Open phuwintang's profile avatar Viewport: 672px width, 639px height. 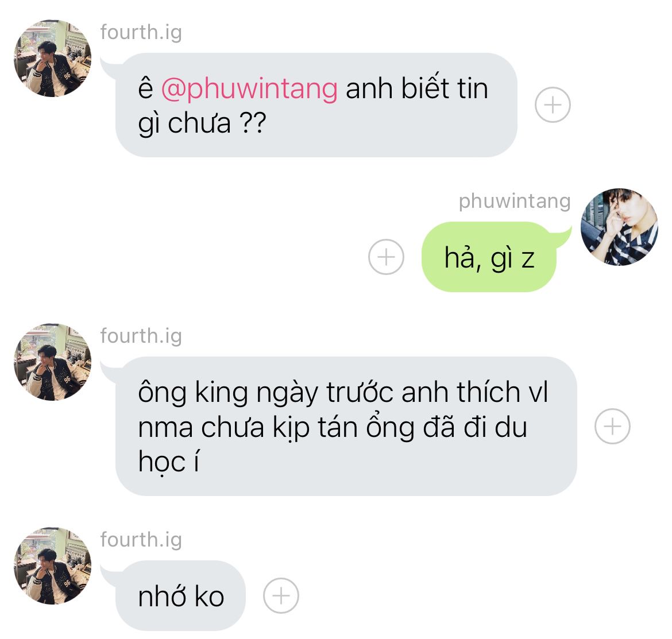619,227
